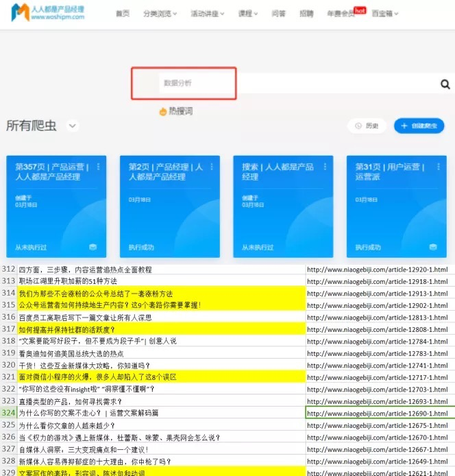455x476 pixels.
Task: Click the hot badge on 年费会员
Action: click(360, 10)
